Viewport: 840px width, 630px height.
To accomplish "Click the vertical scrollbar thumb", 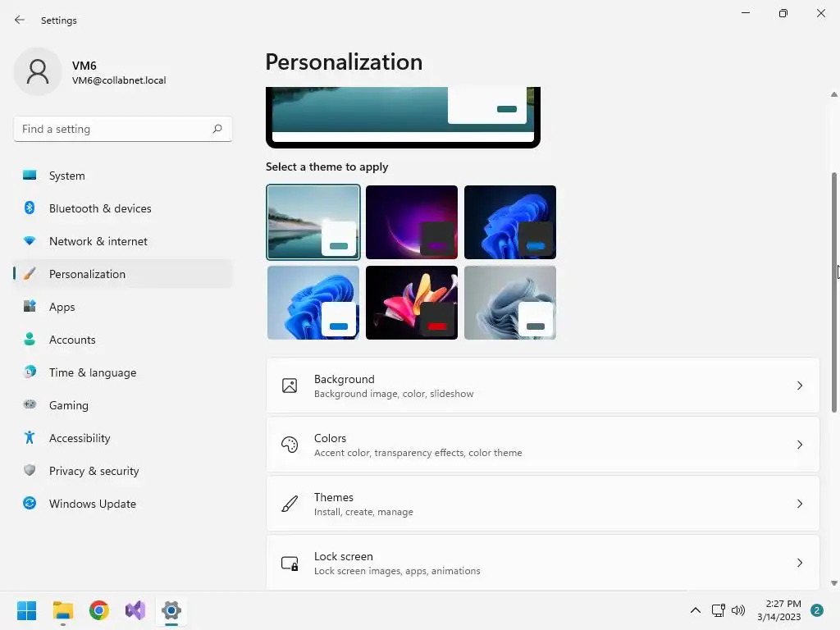I will pyautogui.click(x=834, y=293).
